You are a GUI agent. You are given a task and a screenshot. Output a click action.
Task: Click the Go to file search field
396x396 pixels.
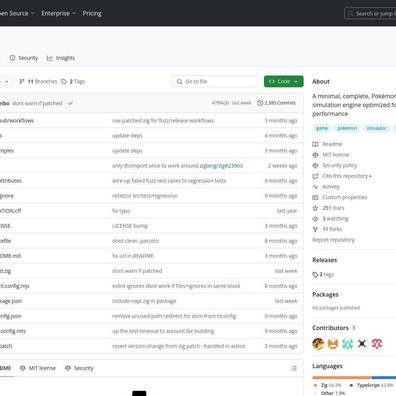pyautogui.click(x=215, y=81)
